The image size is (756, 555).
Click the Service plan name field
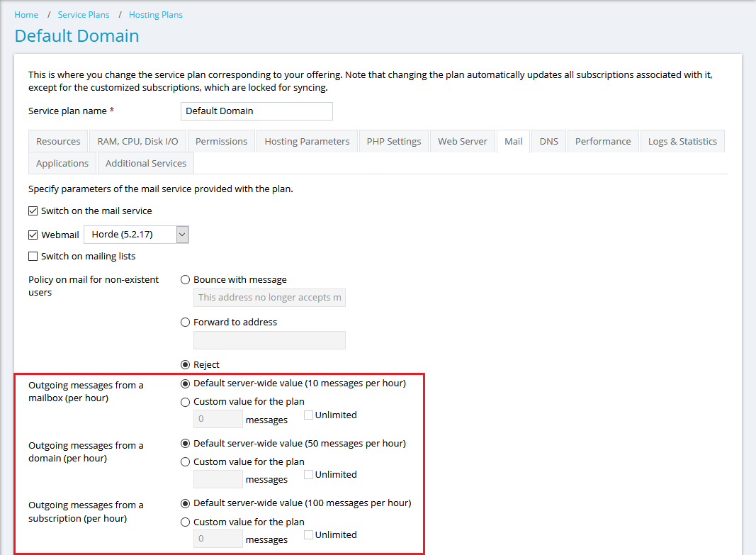[256, 111]
